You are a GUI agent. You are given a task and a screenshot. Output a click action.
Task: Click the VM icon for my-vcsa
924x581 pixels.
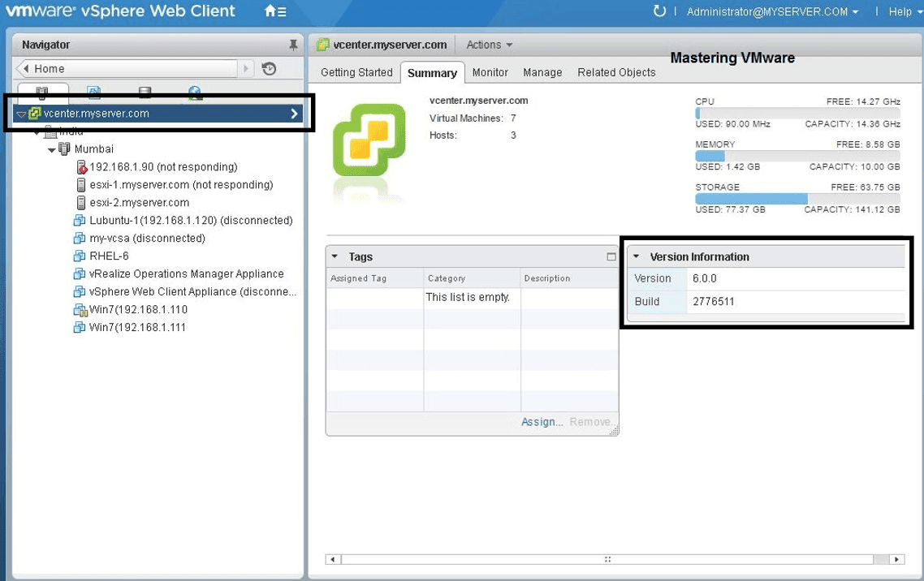click(x=80, y=238)
